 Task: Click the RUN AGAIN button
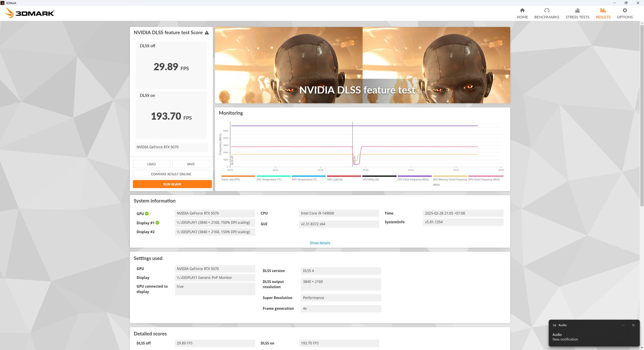172,184
